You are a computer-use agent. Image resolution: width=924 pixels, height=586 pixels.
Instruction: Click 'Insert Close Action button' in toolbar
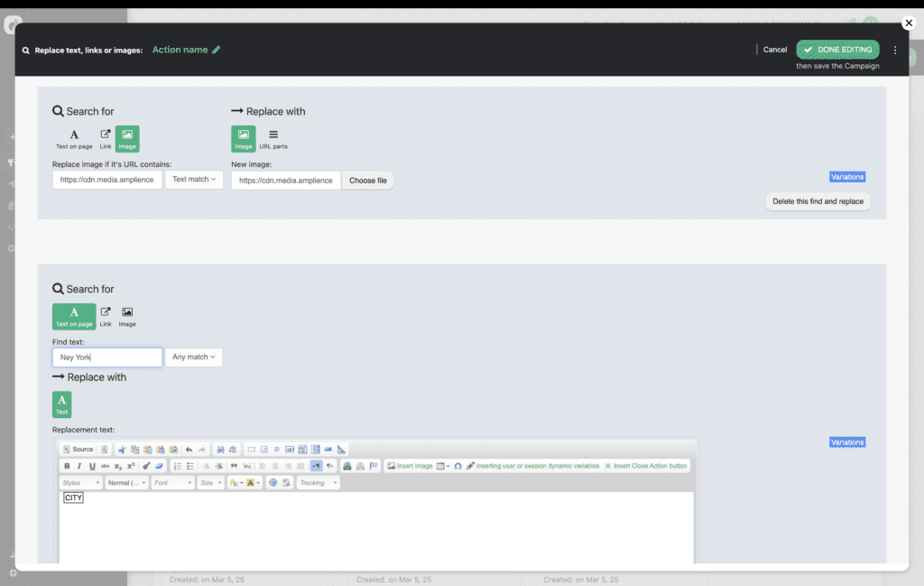click(645, 466)
